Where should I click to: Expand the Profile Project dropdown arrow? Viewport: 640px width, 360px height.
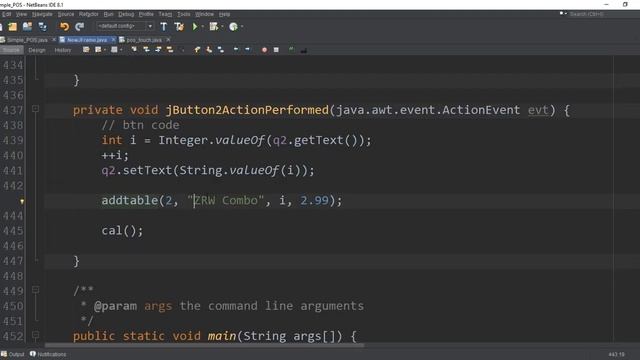[242, 27]
